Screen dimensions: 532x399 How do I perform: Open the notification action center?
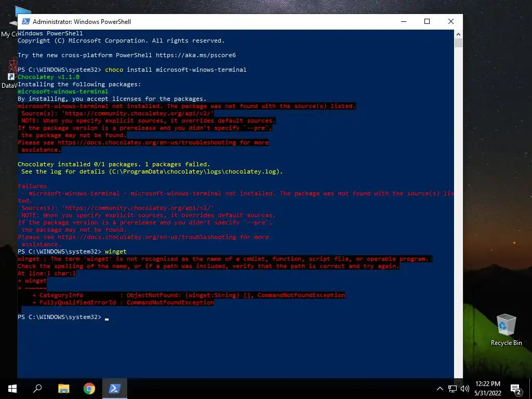(x=516, y=389)
